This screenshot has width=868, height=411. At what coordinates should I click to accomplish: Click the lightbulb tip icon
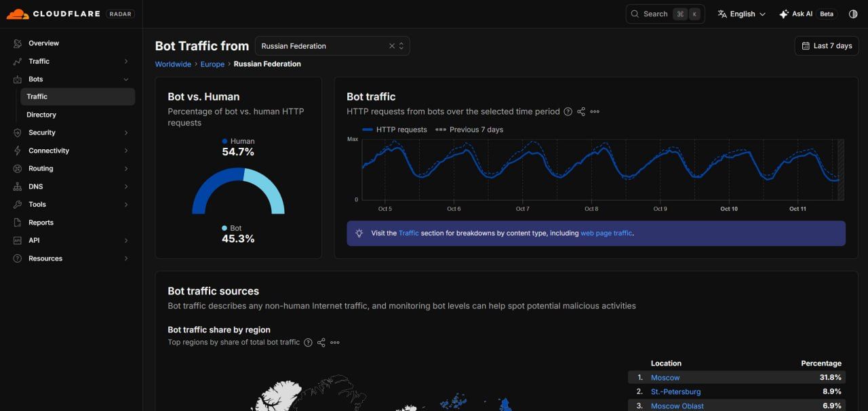click(x=359, y=233)
